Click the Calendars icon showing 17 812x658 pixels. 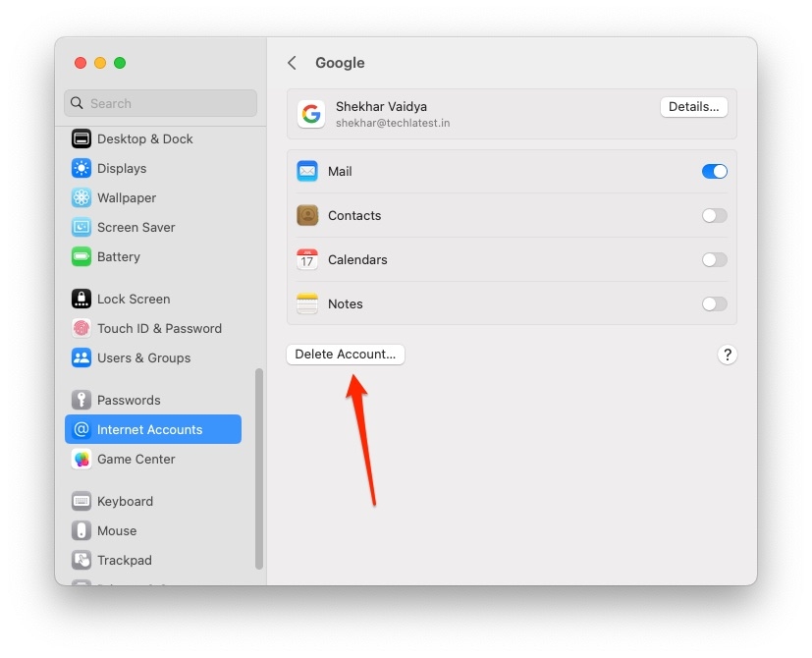307,259
